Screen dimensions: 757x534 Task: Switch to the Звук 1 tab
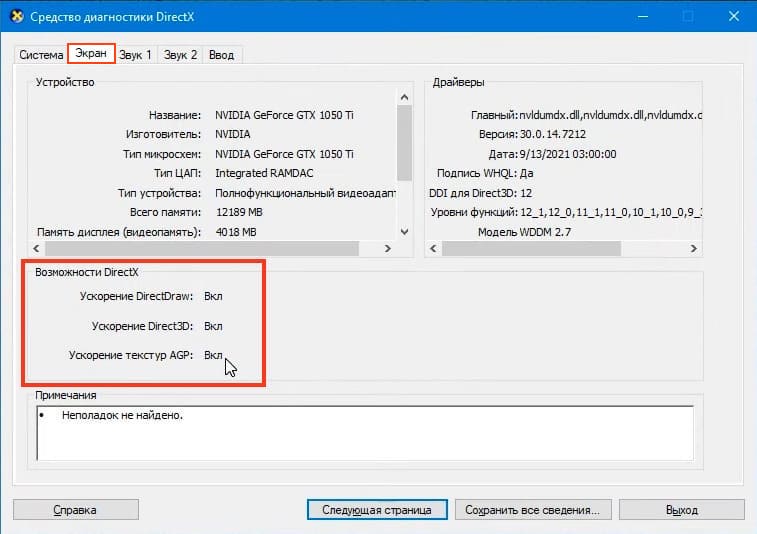(x=135, y=55)
